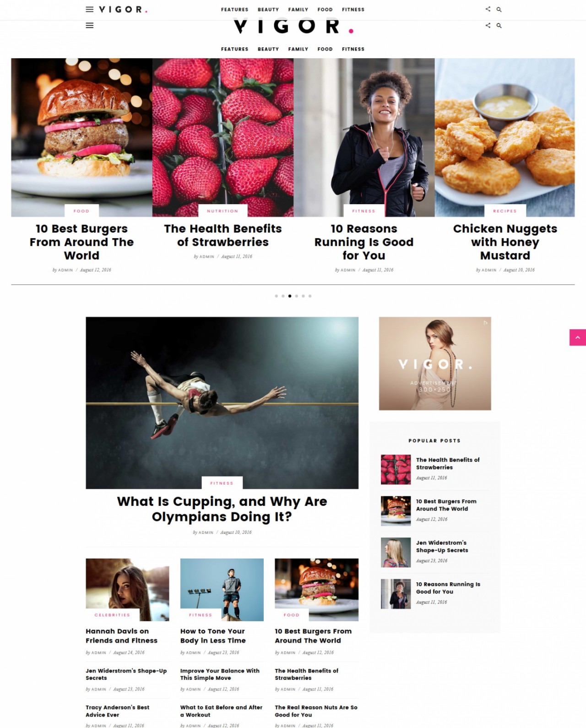Click the VIGOR advertisement banner
The width and height of the screenshot is (586, 728).
point(435,364)
